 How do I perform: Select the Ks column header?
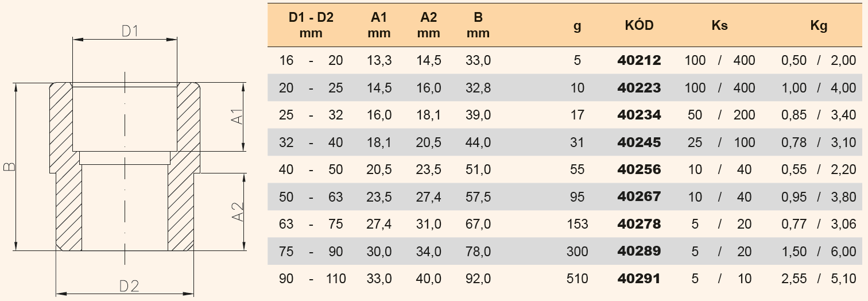719,26
